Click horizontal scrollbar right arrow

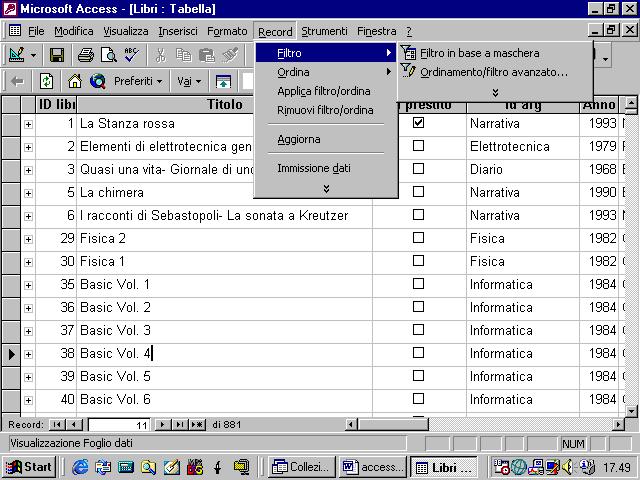point(619,424)
